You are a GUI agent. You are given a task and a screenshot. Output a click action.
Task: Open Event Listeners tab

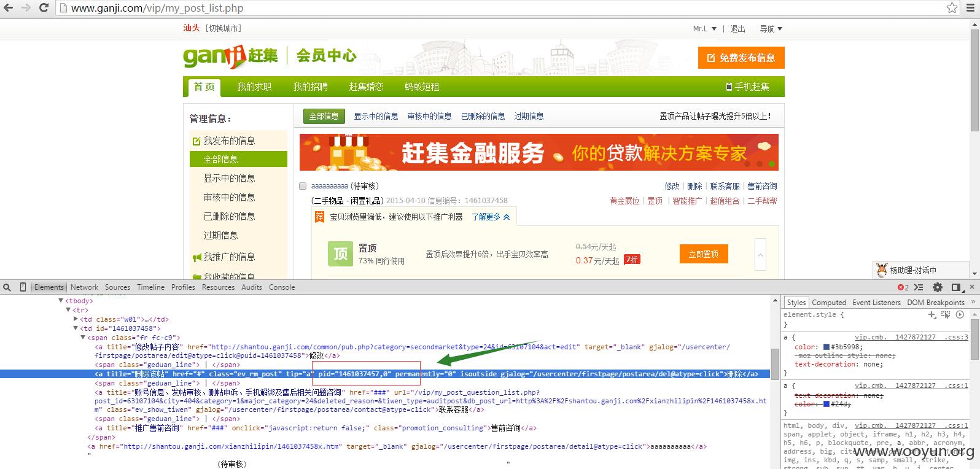[876, 303]
